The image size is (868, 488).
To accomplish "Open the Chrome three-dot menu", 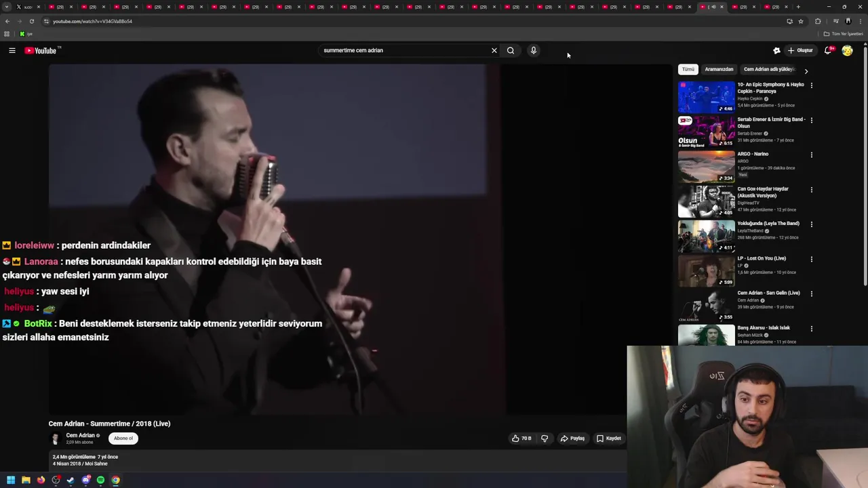I will pyautogui.click(x=860, y=21).
